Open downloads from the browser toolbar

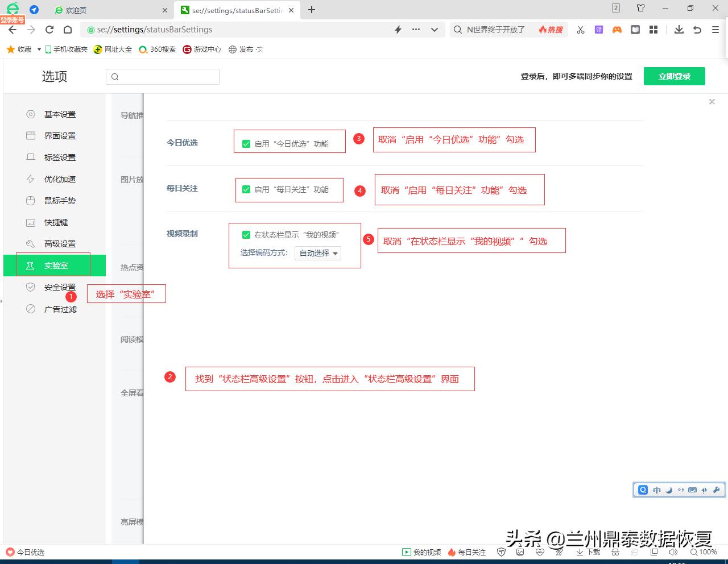[679, 29]
